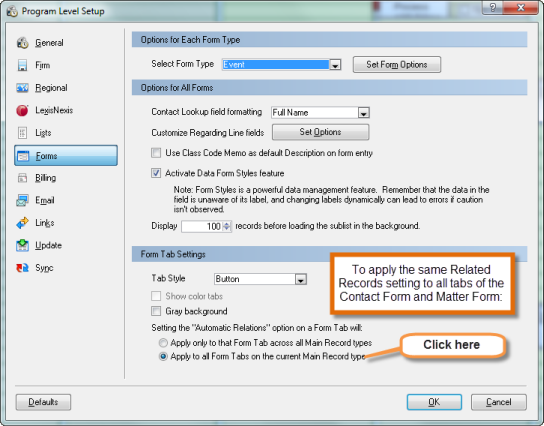Enable the Gray background checkbox
544x426 pixels.
pyautogui.click(x=156, y=311)
